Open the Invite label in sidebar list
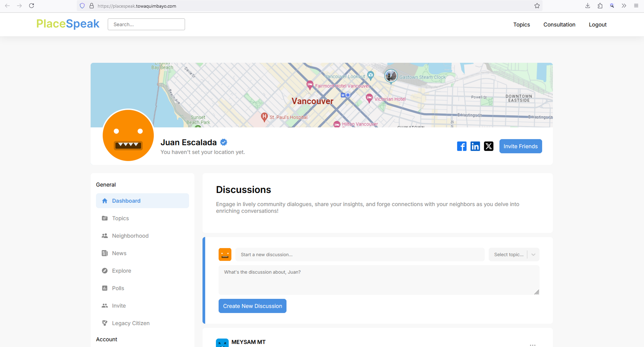The width and height of the screenshot is (644, 347). pos(119,306)
